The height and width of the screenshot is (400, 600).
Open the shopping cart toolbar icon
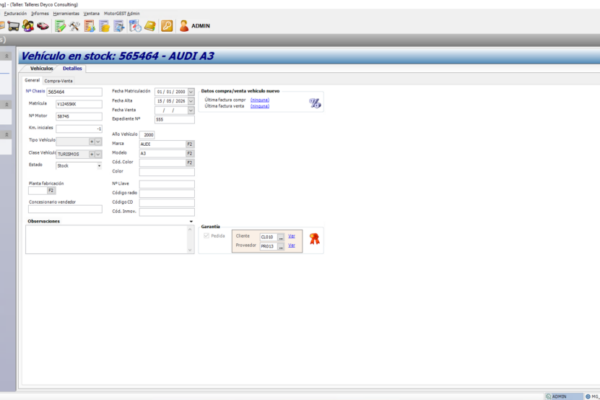(x=13, y=26)
